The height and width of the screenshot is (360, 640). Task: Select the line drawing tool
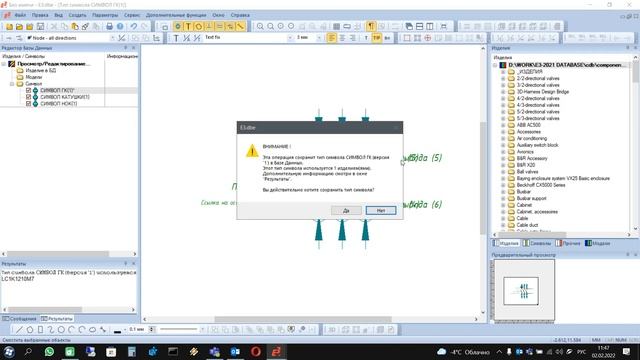click(x=19, y=330)
